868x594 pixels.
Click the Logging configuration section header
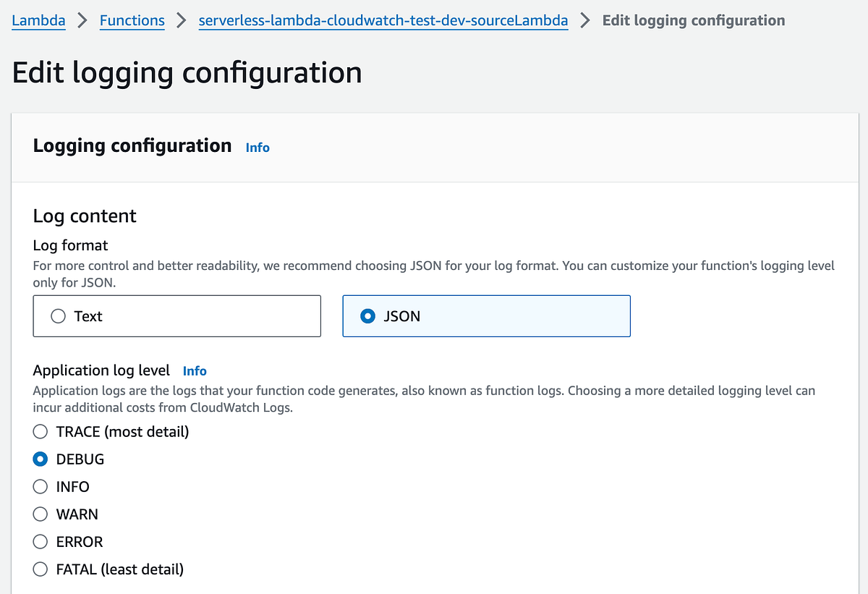click(x=132, y=145)
